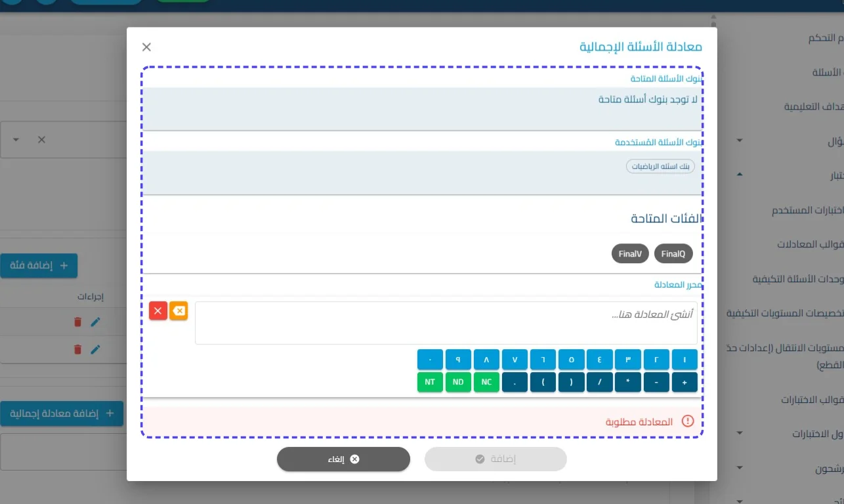844x504 pixels.
Task: Expand the المرشحون sidebar arrow
Action: click(740, 468)
